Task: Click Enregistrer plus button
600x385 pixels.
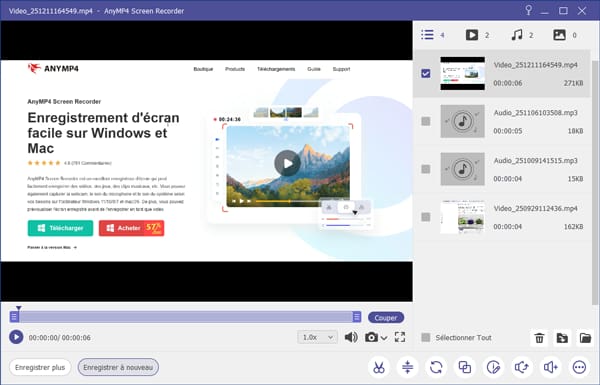Action: [40, 367]
